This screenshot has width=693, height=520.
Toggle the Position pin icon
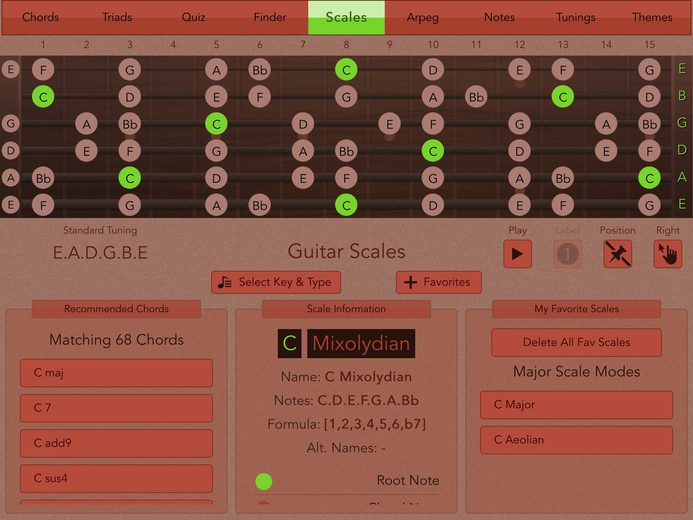617,254
